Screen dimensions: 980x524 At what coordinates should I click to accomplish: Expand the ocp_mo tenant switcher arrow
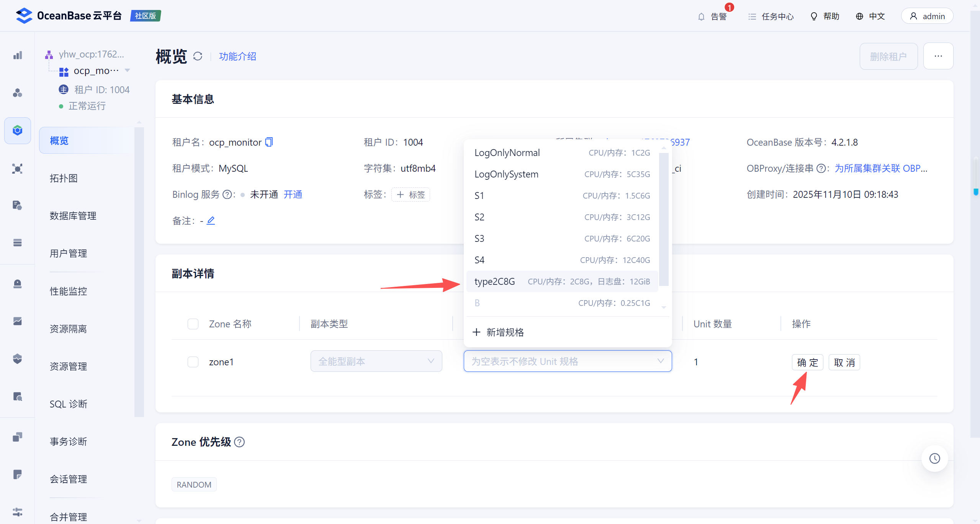pos(128,71)
